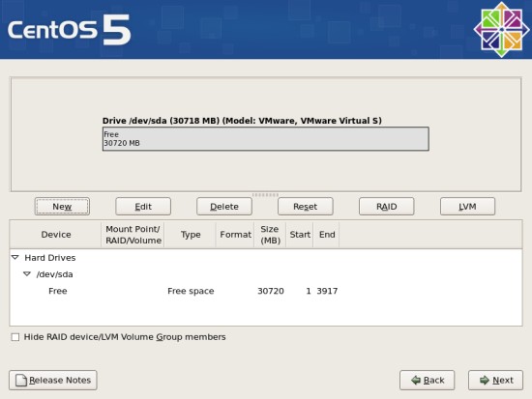Toggle Hide RAID device/LVM Volume Group members
Screen dimensions: 532x399
(x=15, y=337)
